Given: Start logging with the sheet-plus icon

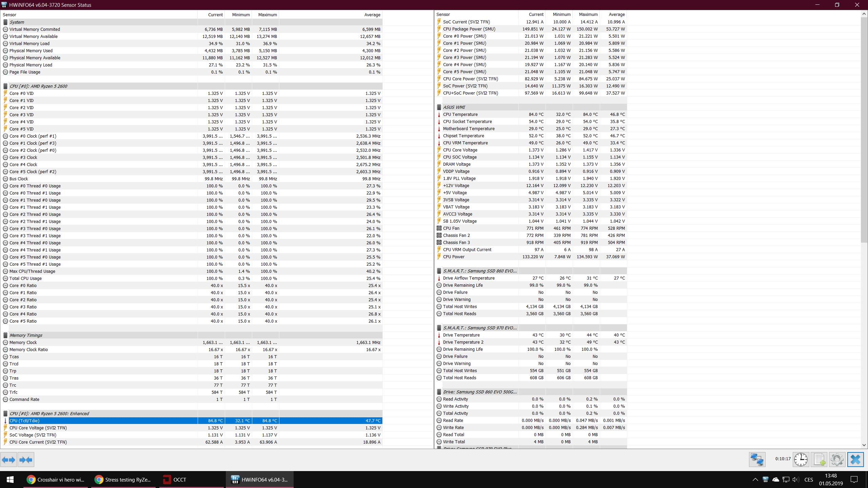Looking at the screenshot, I should 819,460.
